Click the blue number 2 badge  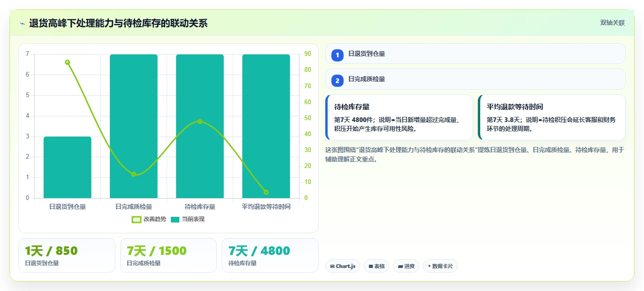(x=337, y=81)
